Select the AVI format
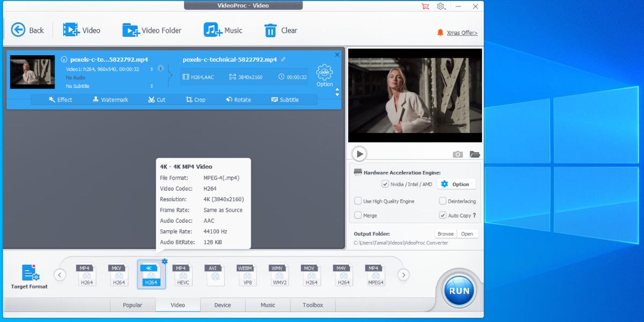The width and height of the screenshot is (644, 322). pyautogui.click(x=215, y=275)
